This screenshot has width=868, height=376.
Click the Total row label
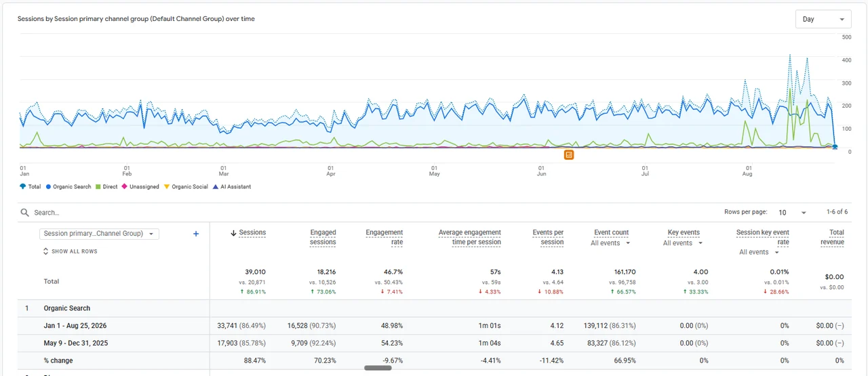(52, 281)
